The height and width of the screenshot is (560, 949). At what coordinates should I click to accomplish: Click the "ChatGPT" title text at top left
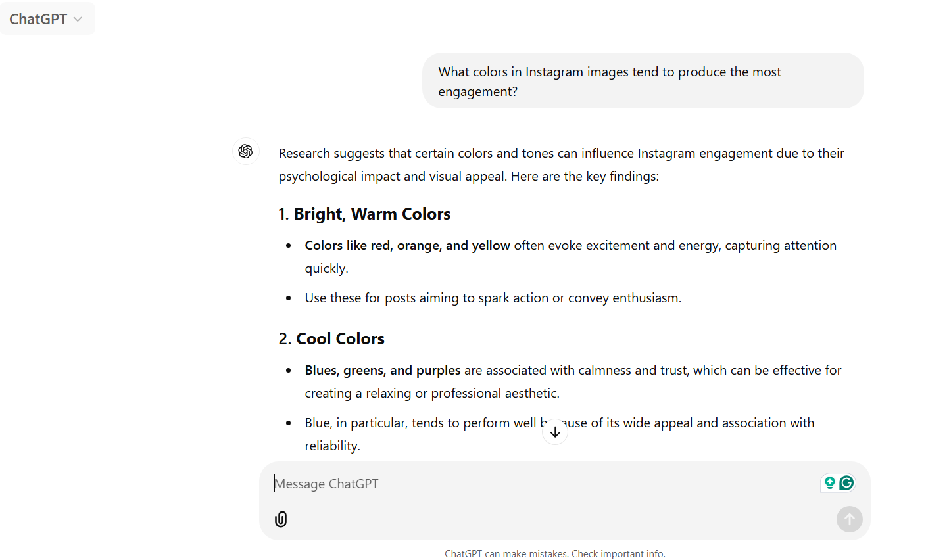(x=38, y=19)
